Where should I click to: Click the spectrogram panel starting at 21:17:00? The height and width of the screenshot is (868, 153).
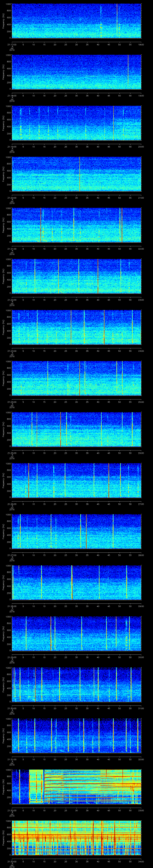coord(76,21)
